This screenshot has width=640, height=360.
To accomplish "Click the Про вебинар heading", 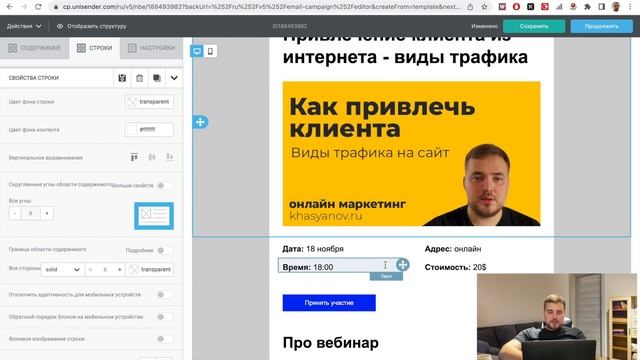I will [x=330, y=342].
